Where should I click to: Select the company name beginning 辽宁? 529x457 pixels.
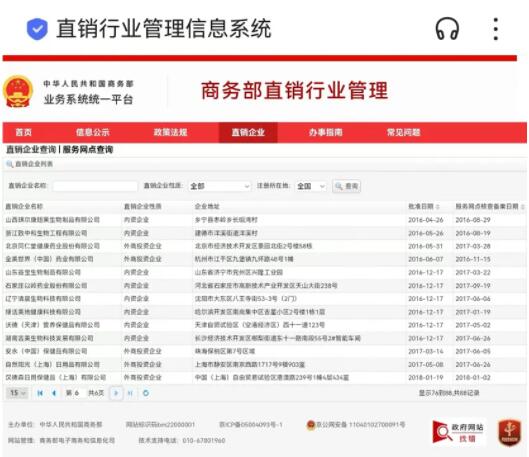pos(43,299)
